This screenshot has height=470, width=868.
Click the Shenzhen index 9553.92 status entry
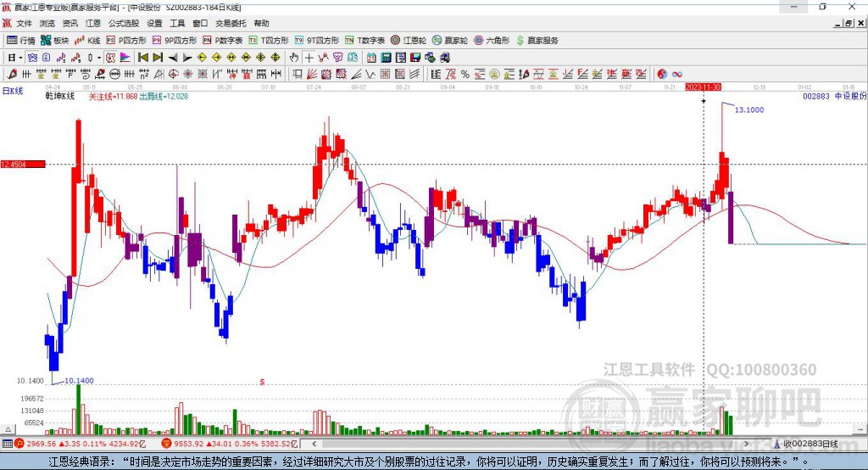click(230, 444)
